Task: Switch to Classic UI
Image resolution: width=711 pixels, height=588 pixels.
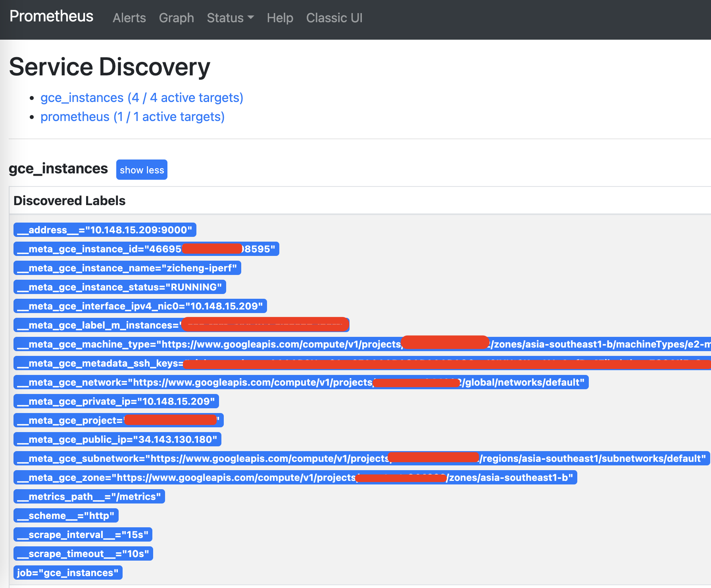Action: 334,18
